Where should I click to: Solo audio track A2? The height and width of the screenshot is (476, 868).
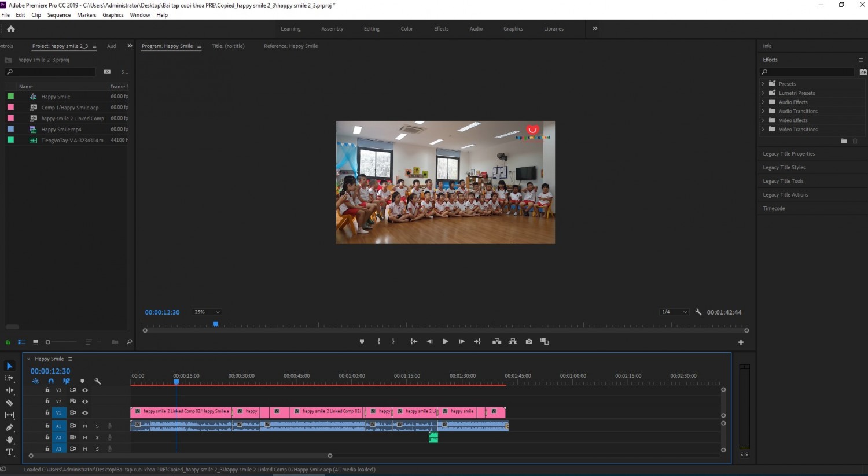[97, 437]
